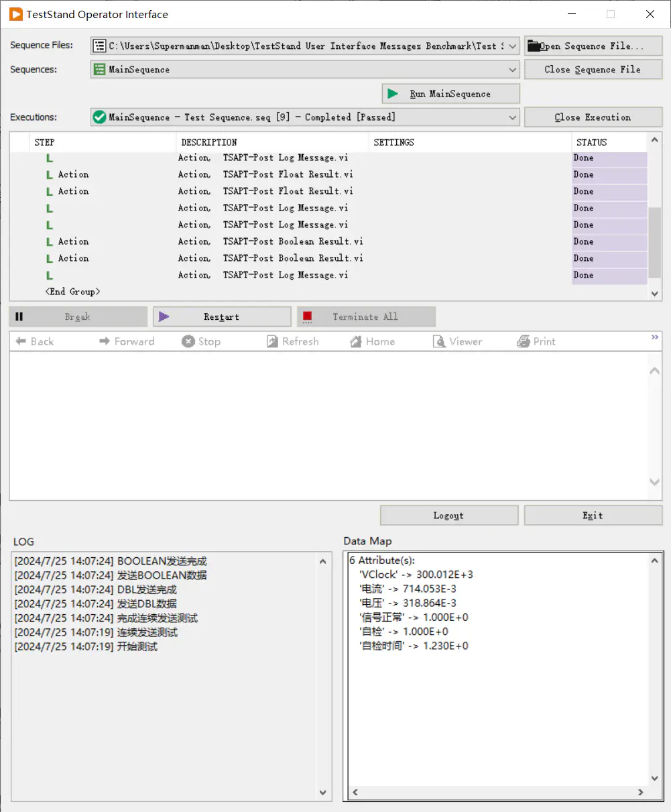Image resolution: width=671 pixels, height=812 pixels.
Task: Click the Refresh page icon
Action: pyautogui.click(x=272, y=341)
